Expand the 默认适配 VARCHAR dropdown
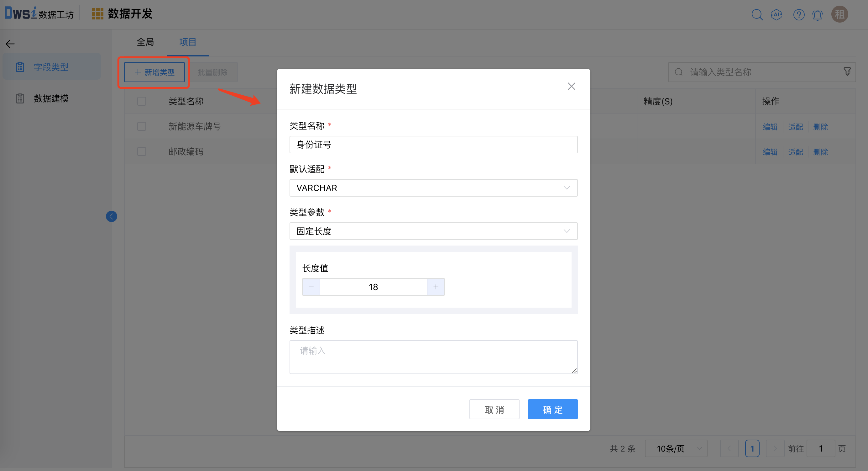868x471 pixels. pos(433,188)
